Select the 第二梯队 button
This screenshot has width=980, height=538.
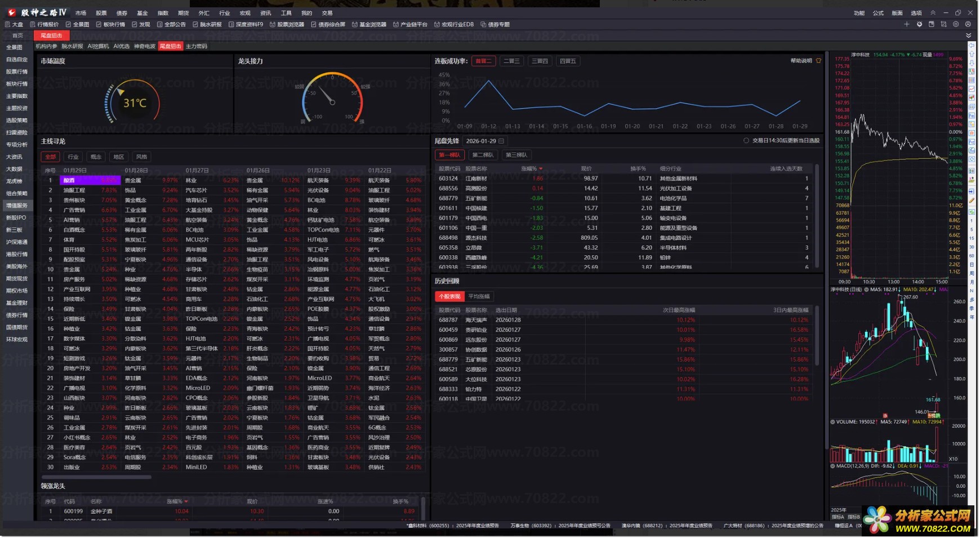coord(483,155)
